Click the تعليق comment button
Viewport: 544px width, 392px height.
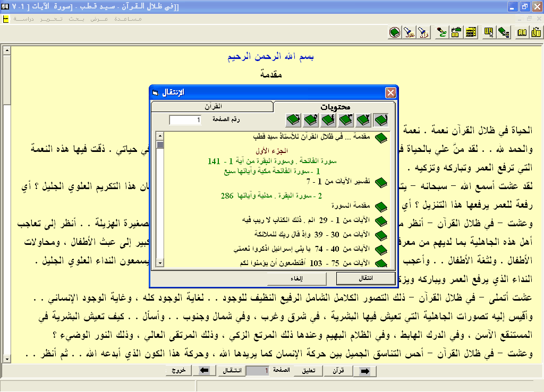pos(309,371)
